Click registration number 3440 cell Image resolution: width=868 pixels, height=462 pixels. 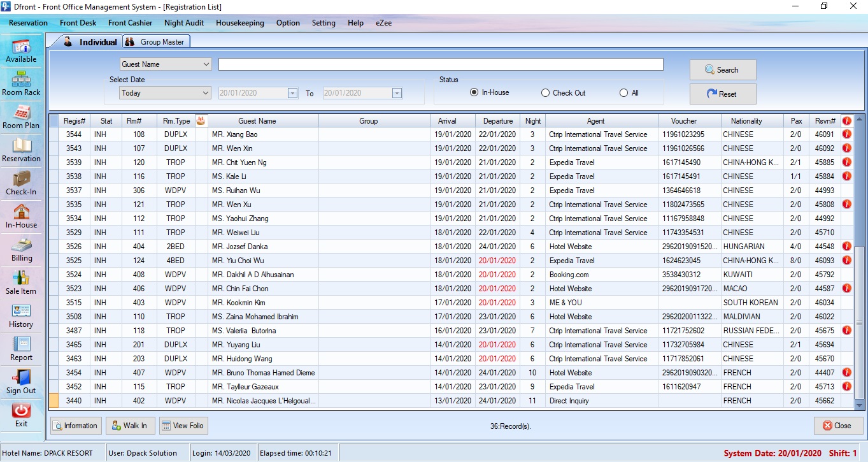(x=74, y=401)
